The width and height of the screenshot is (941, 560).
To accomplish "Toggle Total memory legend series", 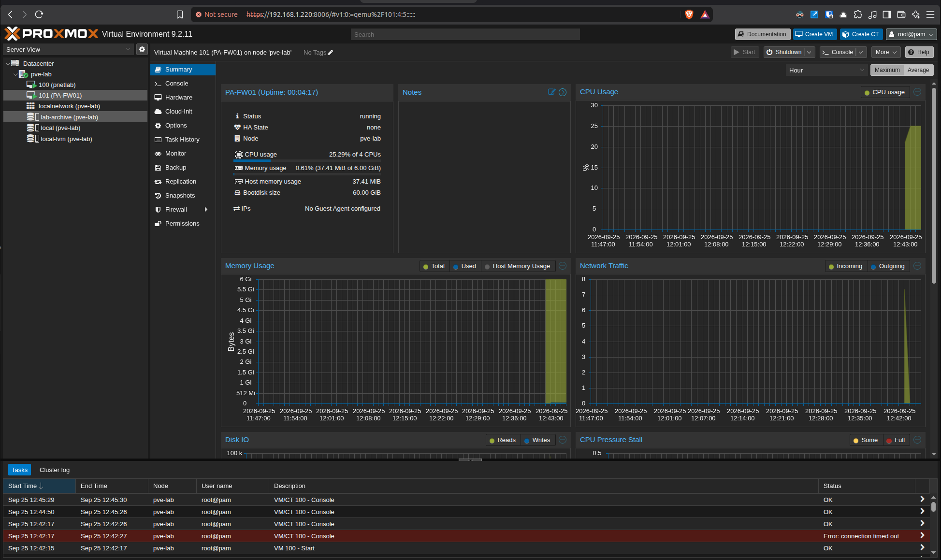I will tap(434, 266).
